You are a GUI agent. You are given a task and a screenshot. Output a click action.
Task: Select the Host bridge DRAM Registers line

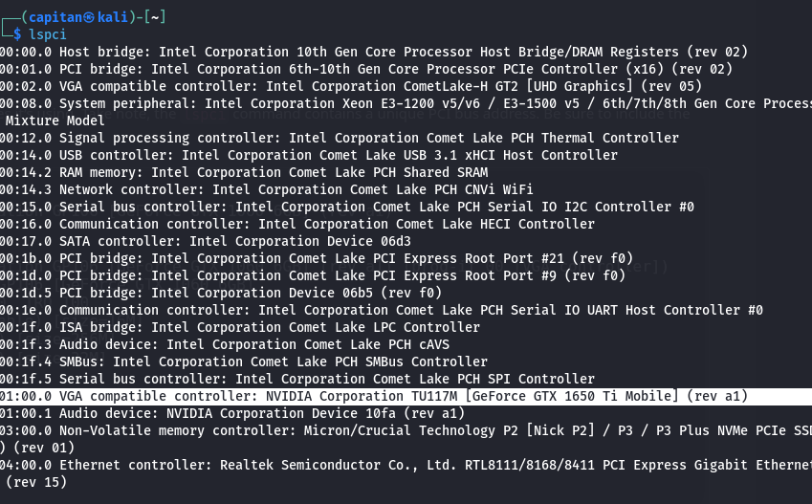[373, 52]
